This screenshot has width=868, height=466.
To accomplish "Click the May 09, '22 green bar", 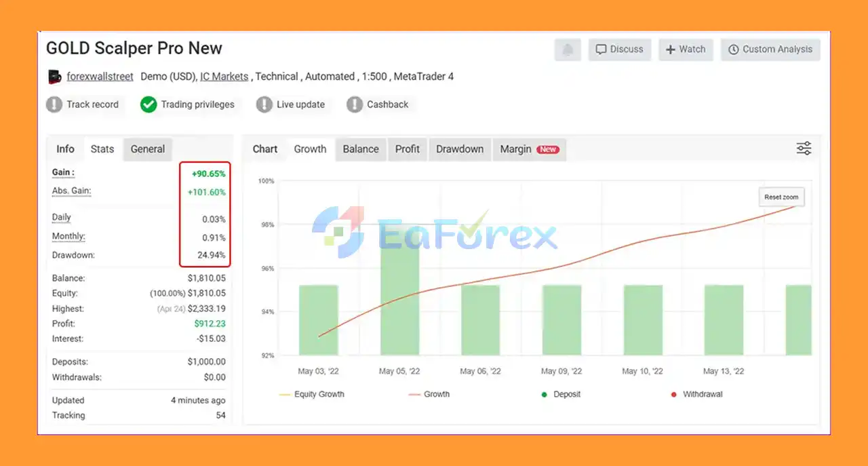I will (x=562, y=320).
